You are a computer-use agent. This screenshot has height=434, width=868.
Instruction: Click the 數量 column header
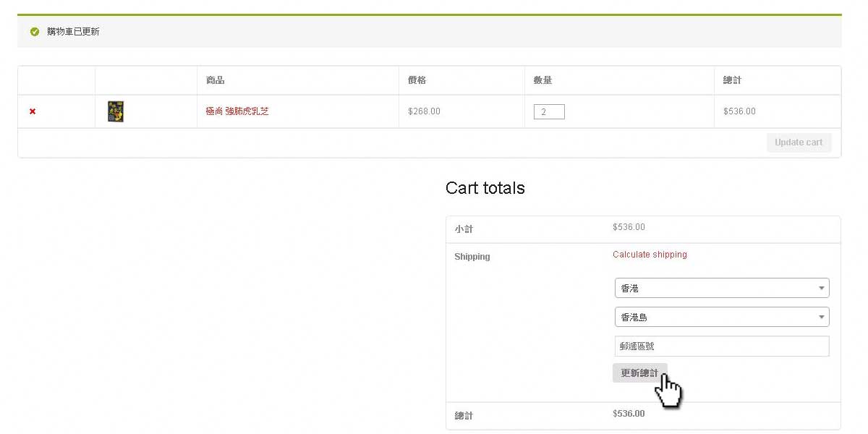542,80
